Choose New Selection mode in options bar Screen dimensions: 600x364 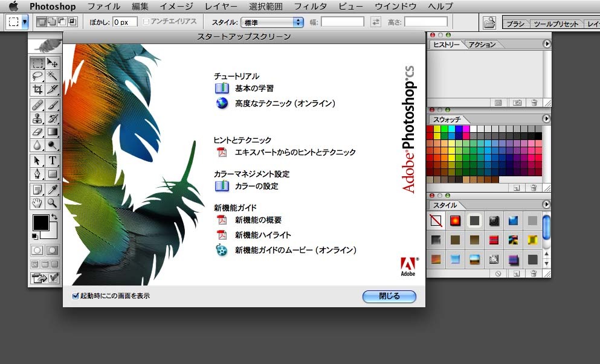41,22
